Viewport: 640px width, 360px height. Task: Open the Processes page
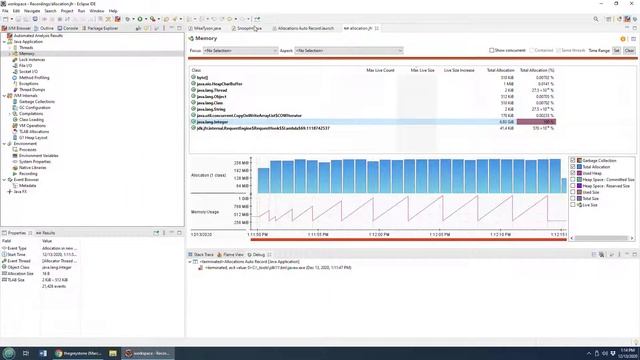click(27, 150)
